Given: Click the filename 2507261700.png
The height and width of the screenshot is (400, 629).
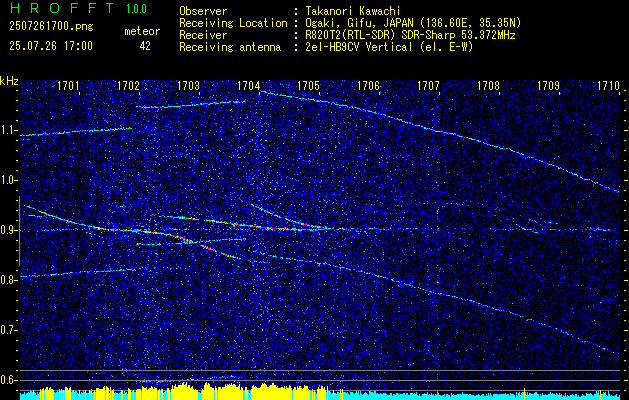Looking at the screenshot, I should coord(51,27).
